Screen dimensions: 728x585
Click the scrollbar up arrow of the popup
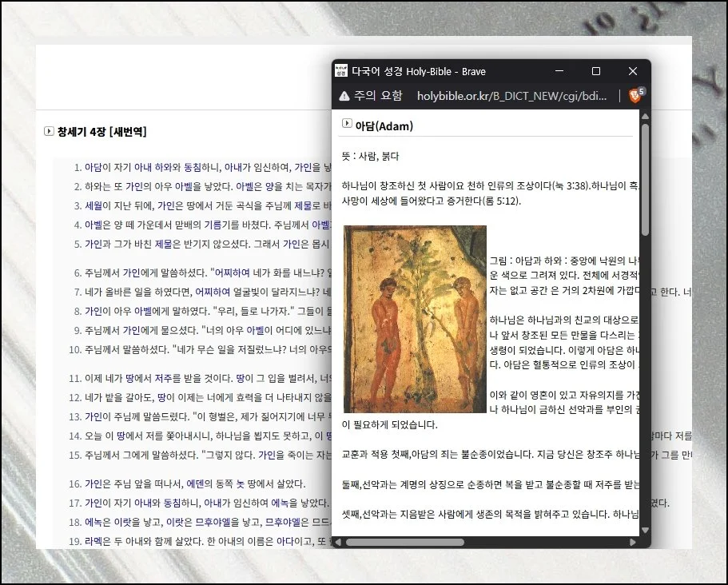644,116
